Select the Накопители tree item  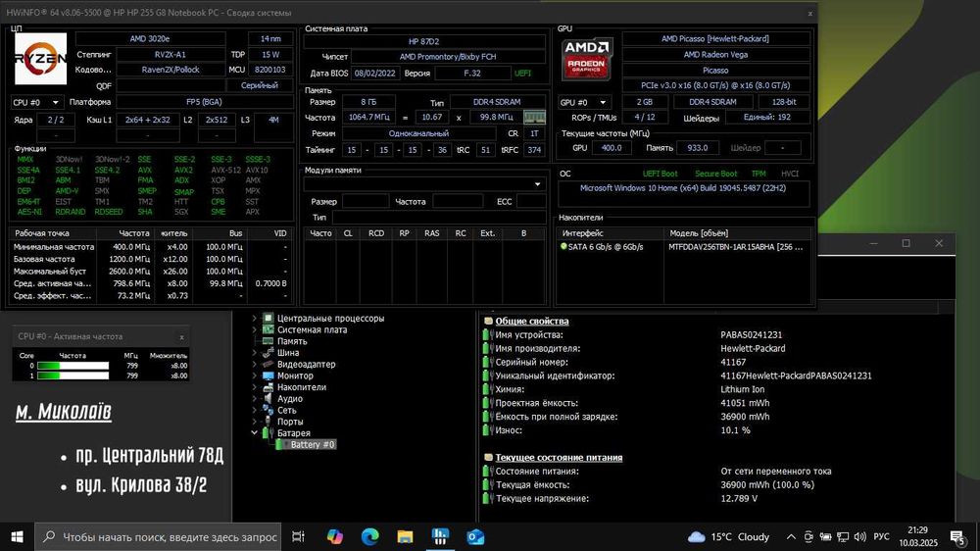click(x=302, y=387)
